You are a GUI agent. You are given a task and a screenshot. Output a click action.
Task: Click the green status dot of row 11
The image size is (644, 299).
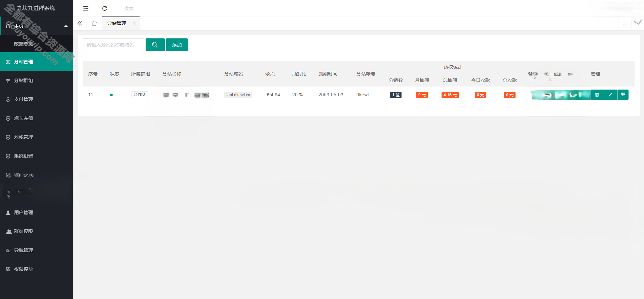[111, 95]
